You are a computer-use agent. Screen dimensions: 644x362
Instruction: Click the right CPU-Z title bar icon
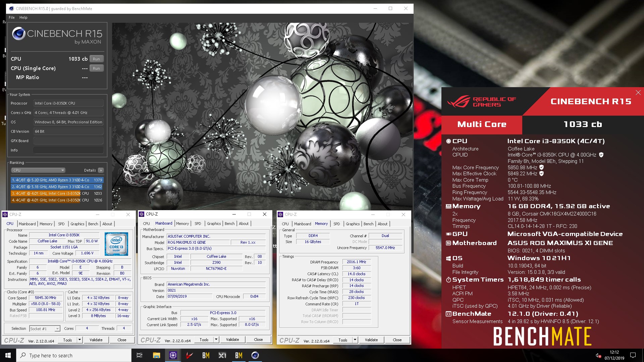pos(280,215)
